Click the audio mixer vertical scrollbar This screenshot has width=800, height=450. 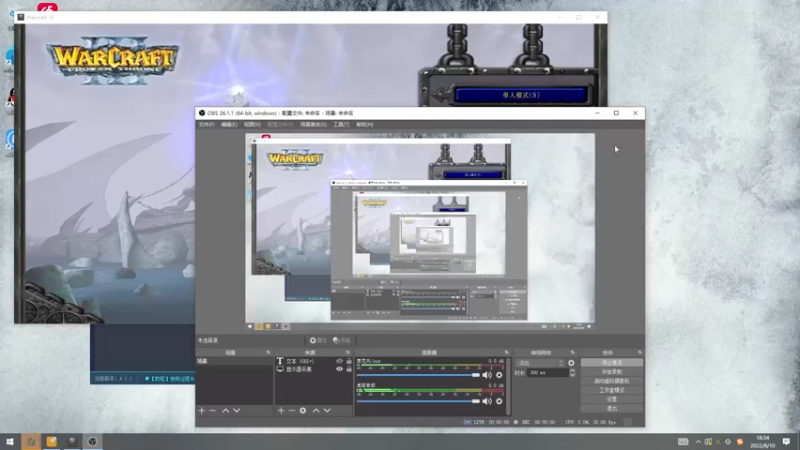[x=509, y=386]
